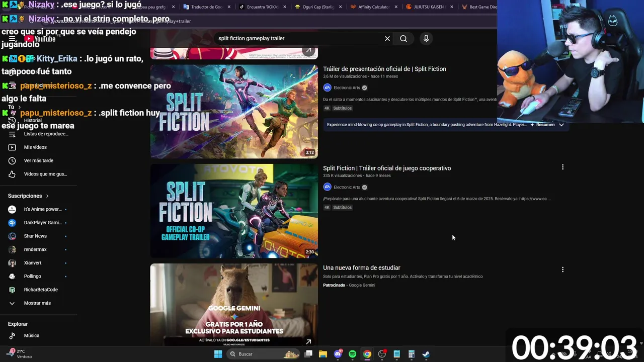Open File Explorer from taskbar
The height and width of the screenshot is (362, 644).
click(323, 354)
